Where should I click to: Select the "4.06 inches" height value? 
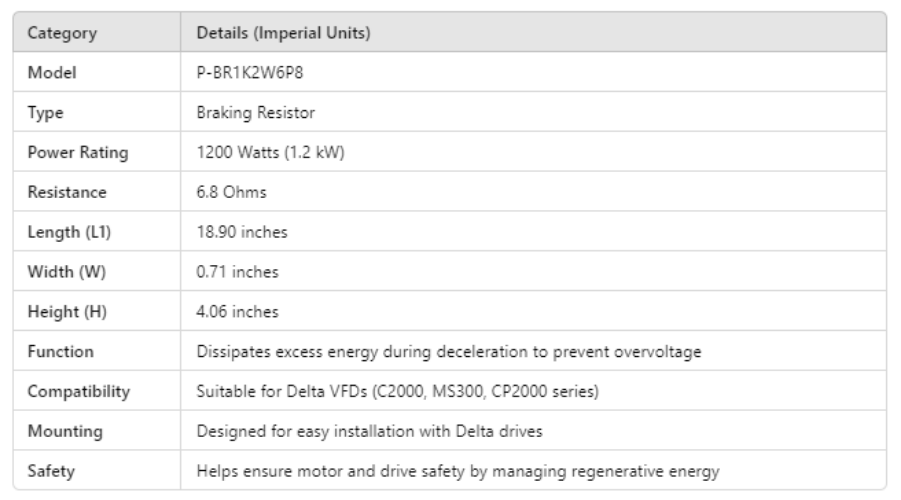[238, 312]
